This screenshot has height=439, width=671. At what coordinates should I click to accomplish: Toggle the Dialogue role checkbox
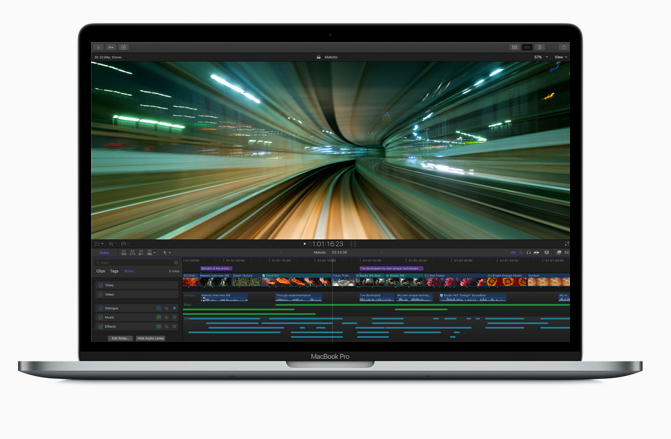100,308
